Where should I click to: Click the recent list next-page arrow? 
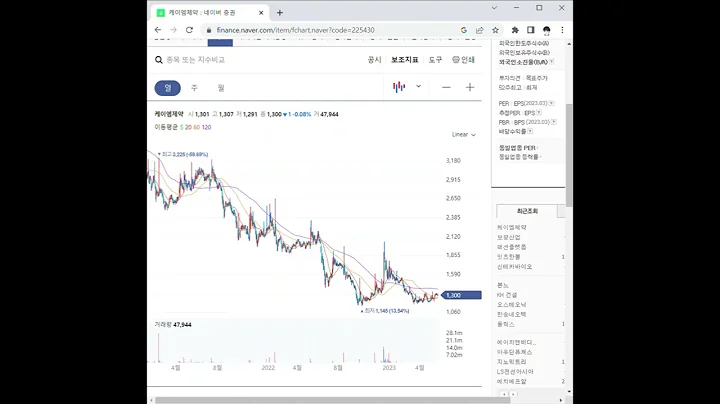pos(513,394)
